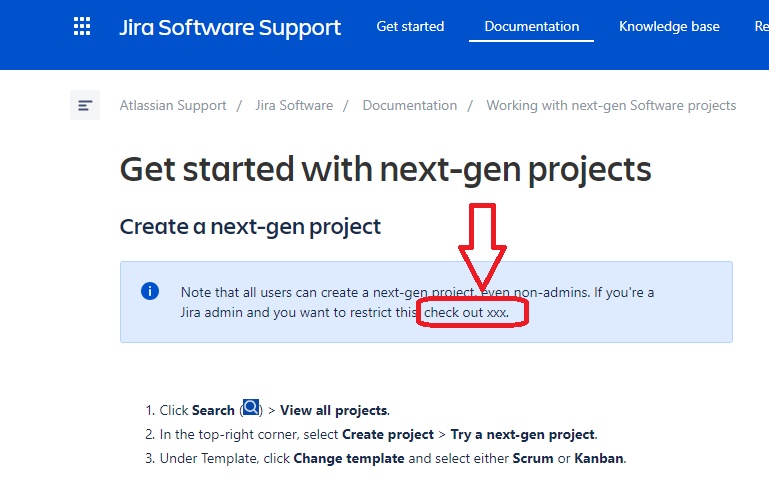Open Working with next-gen Software projects breadcrumb
Viewport: 769px width, 502px height.
coord(611,105)
